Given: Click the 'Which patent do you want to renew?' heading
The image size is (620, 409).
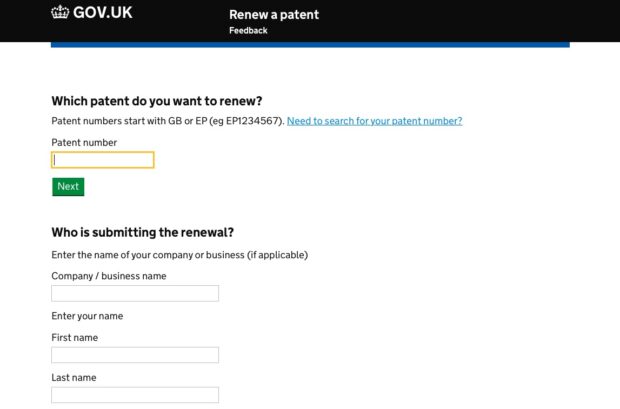Looking at the screenshot, I should (157, 101).
